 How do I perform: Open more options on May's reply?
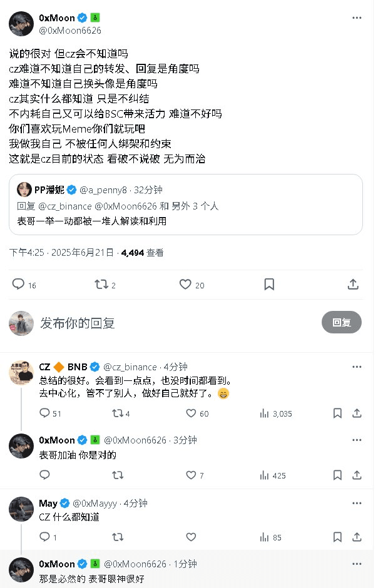click(357, 503)
